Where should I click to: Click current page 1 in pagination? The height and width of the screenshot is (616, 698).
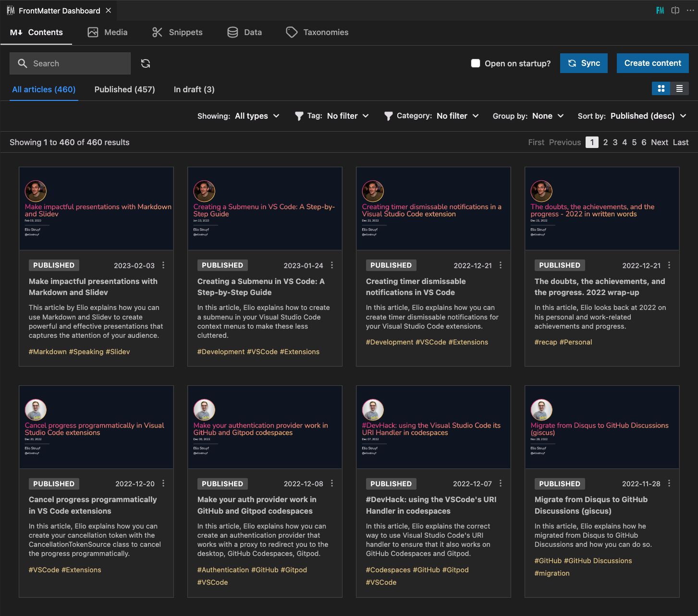pos(592,142)
